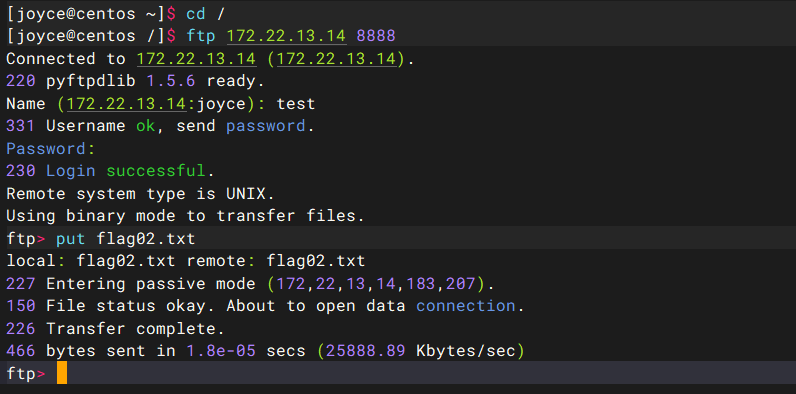Screen dimensions: 796x394
Task: Click the Password: prompt label
Action: click(x=51, y=149)
